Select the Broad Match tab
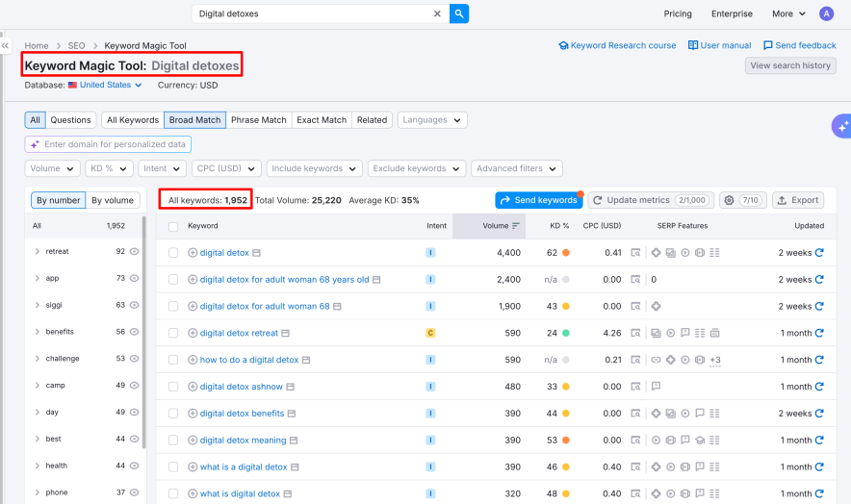The height and width of the screenshot is (504, 851). [x=194, y=120]
